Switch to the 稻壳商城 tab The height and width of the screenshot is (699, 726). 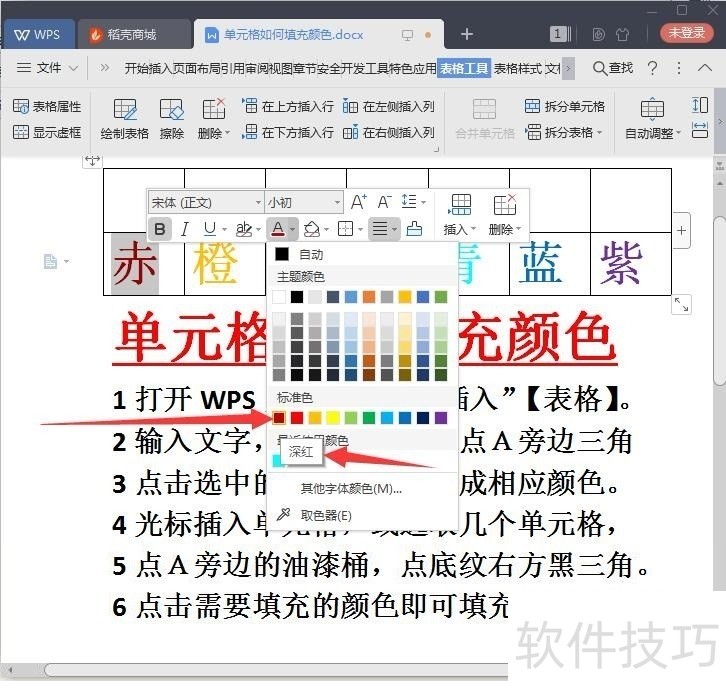134,34
